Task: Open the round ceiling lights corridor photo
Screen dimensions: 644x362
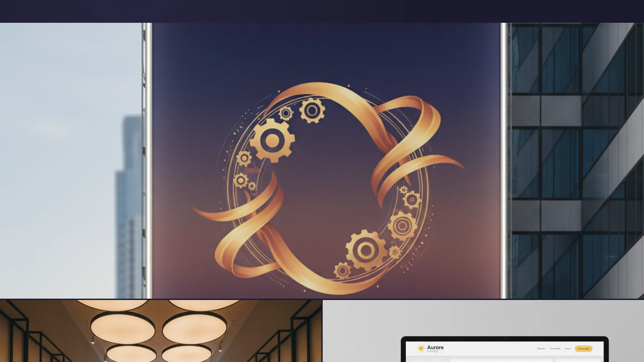Action: [x=161, y=331]
